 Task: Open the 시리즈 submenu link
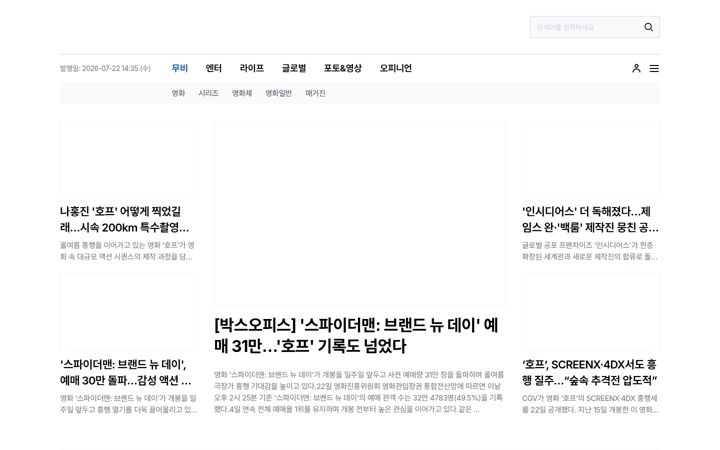[x=208, y=93]
